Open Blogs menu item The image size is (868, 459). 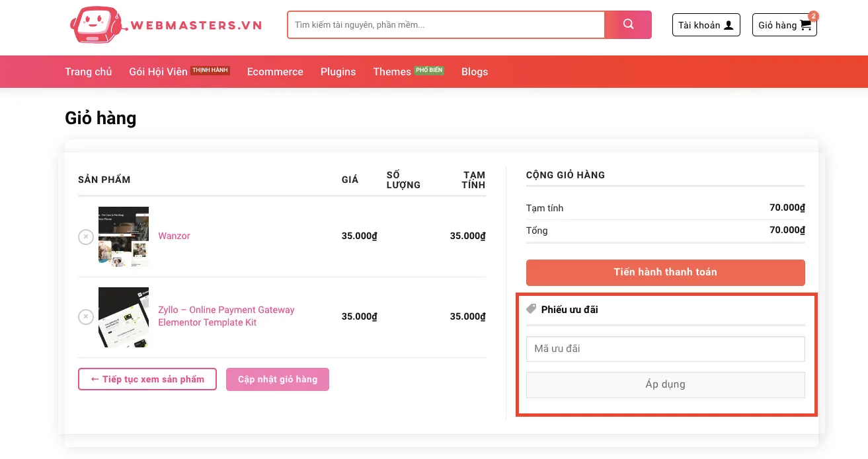475,71
